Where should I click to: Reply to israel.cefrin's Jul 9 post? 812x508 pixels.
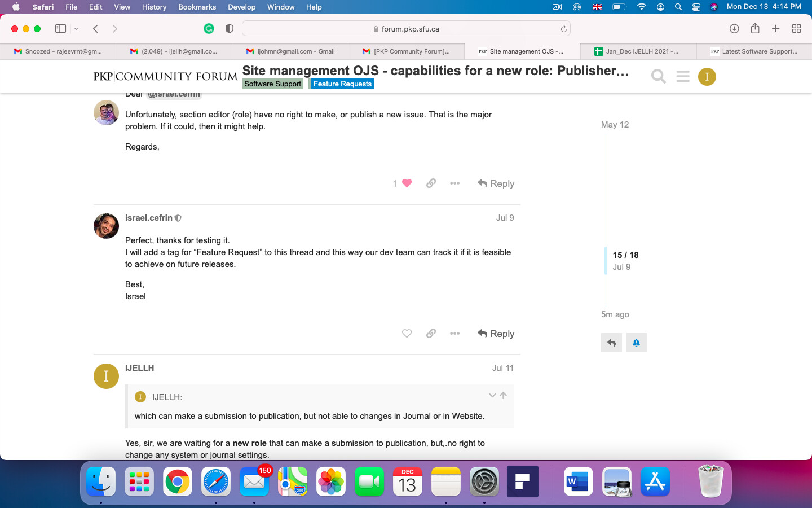point(496,334)
